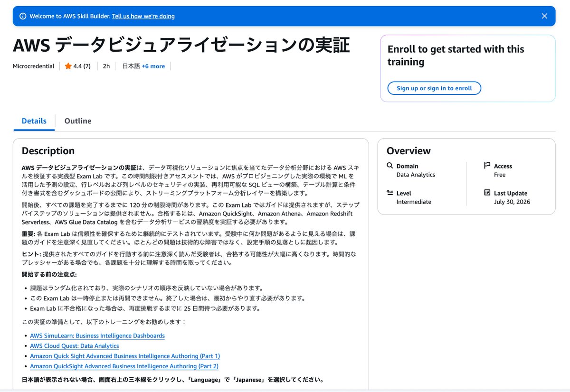Open AWS Cloud Quest: Data Analytics link
This screenshot has height=392, width=570.
pyautogui.click(x=75, y=346)
